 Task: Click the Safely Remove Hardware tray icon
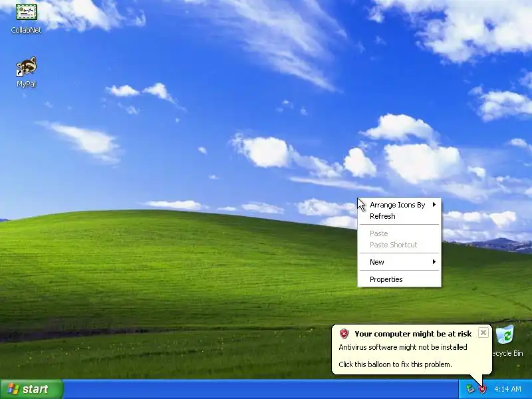(x=470, y=389)
